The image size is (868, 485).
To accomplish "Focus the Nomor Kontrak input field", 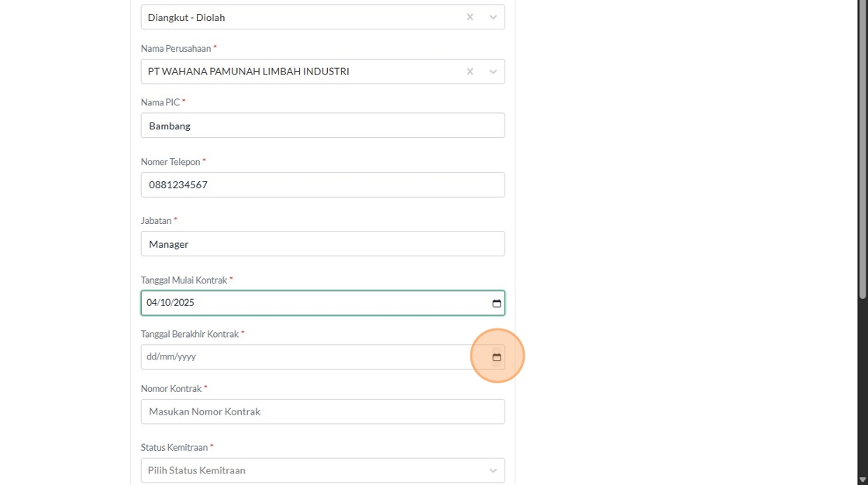I will tap(322, 411).
